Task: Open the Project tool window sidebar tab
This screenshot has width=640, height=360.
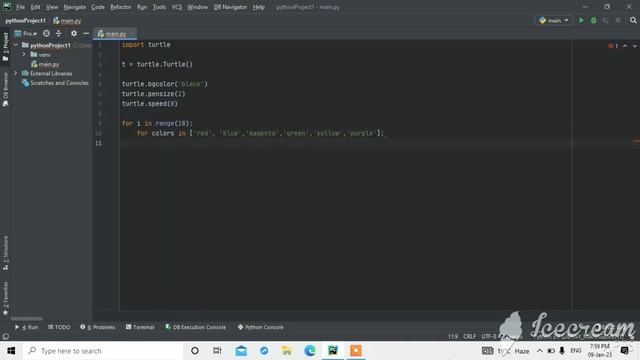Action: point(5,47)
